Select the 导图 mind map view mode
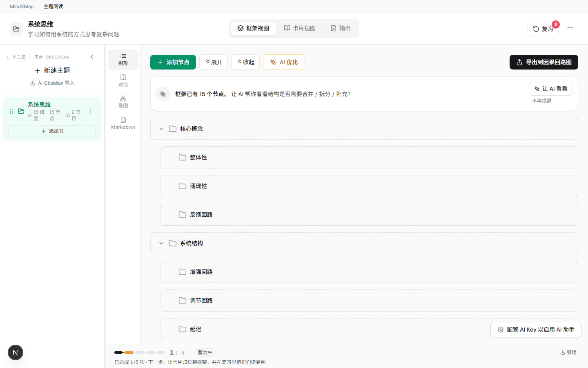Image resolution: width=588 pixels, height=368 pixels. pyautogui.click(x=123, y=102)
